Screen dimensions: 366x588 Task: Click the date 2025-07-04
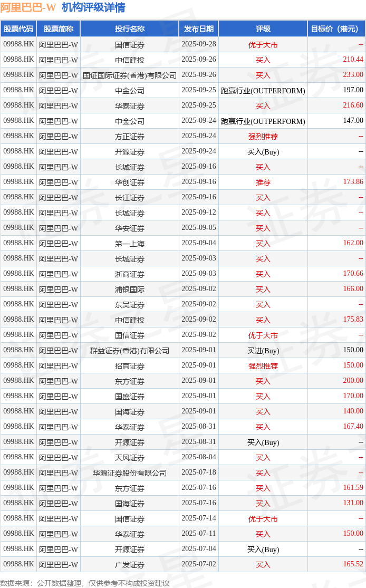pos(199,548)
